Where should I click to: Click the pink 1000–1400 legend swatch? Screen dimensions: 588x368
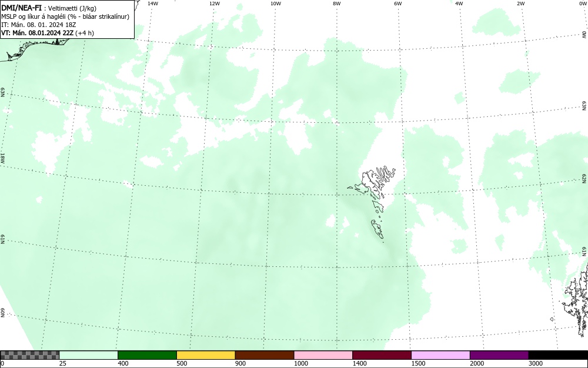323,355
